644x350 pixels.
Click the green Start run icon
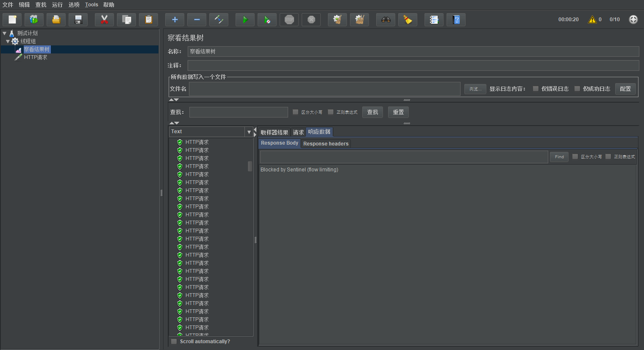pyautogui.click(x=245, y=20)
